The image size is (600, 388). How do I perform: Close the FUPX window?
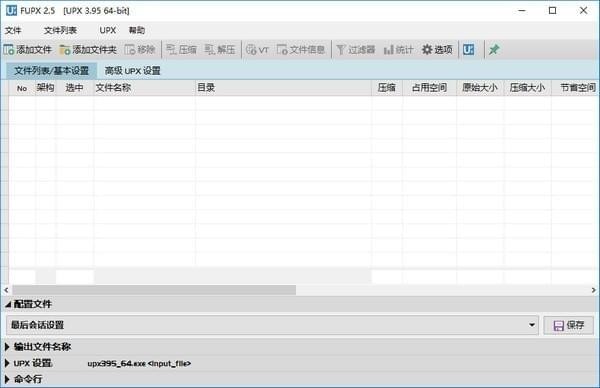coord(583,10)
